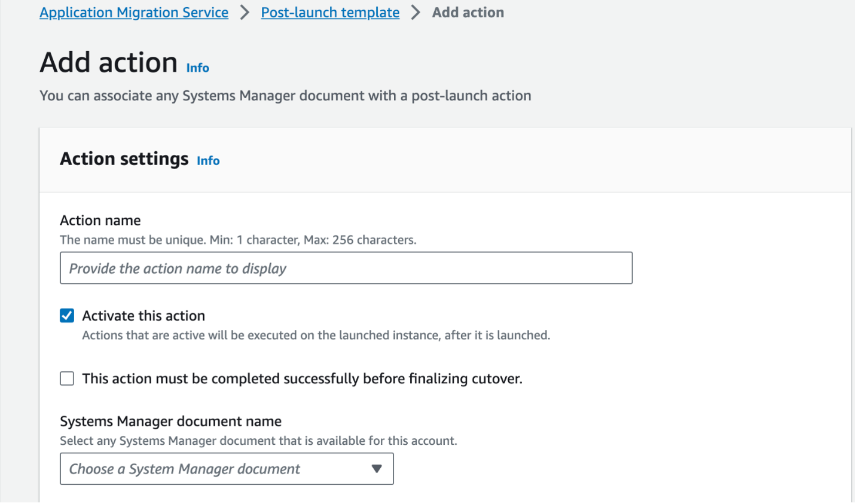The image size is (855, 504).
Task: Focus the Action name text field
Action: pos(346,268)
